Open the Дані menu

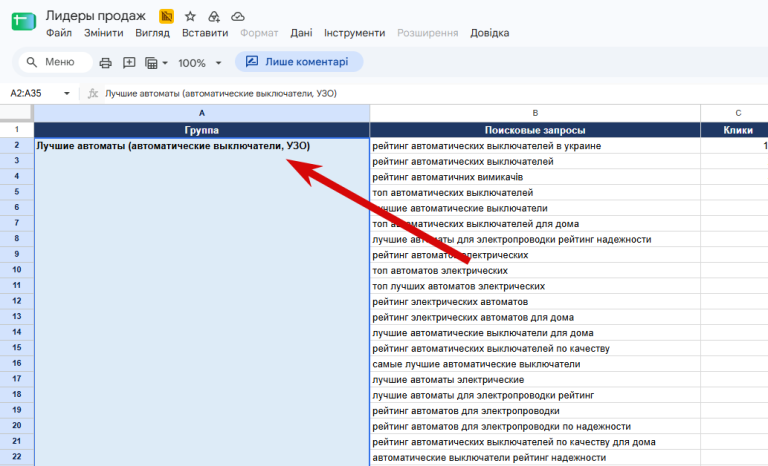[x=301, y=33]
